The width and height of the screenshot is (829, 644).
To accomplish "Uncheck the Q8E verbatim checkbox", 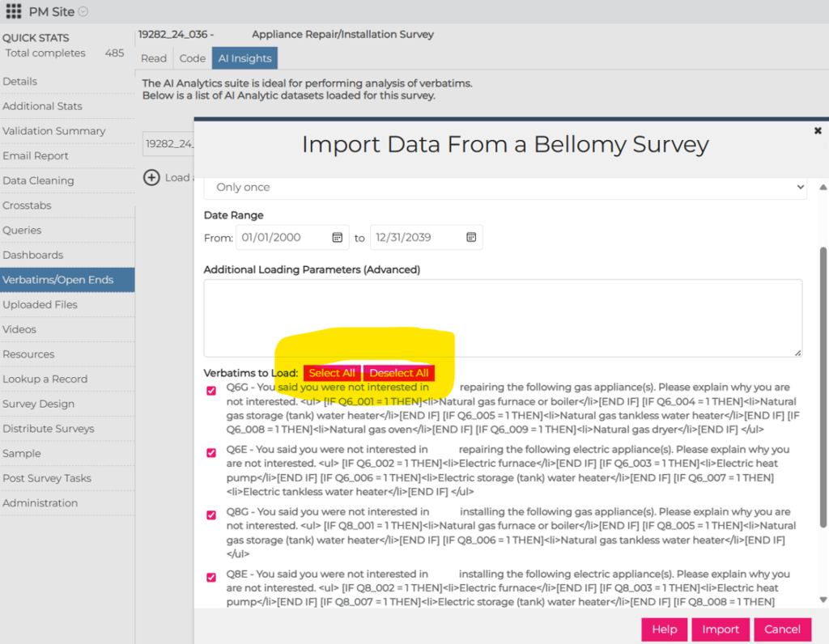I will [211, 578].
